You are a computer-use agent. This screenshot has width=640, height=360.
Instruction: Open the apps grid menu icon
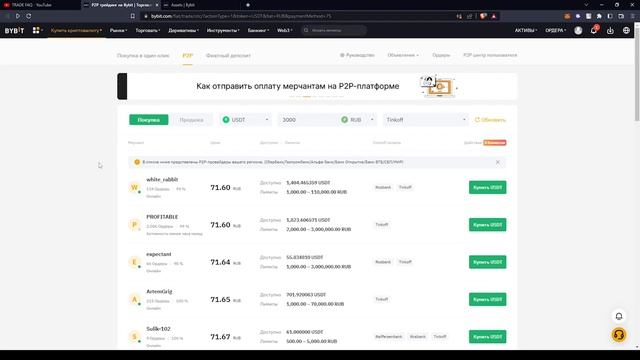(x=36, y=30)
